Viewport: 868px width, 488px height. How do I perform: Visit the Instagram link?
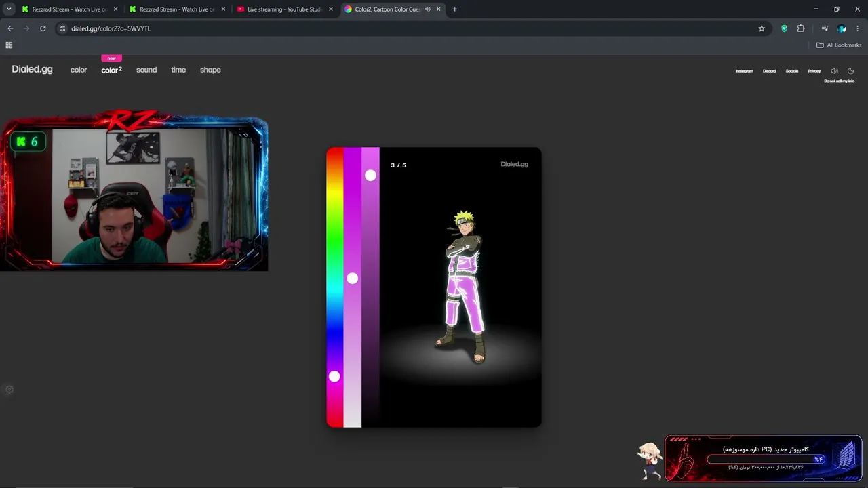click(745, 71)
